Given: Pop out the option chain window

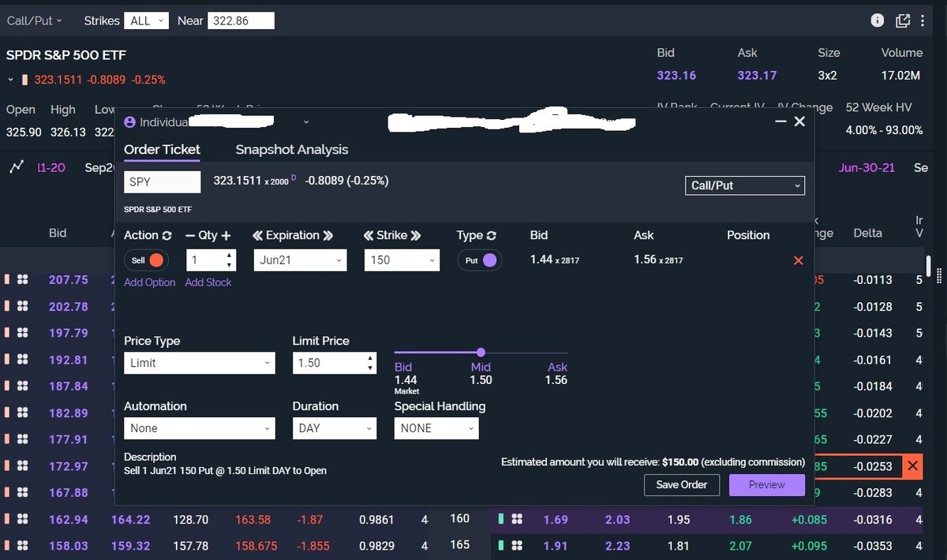Looking at the screenshot, I should pyautogui.click(x=903, y=21).
